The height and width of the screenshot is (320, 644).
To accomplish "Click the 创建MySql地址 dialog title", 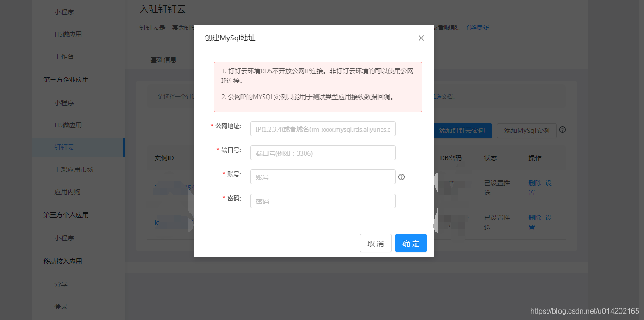I will [x=230, y=38].
